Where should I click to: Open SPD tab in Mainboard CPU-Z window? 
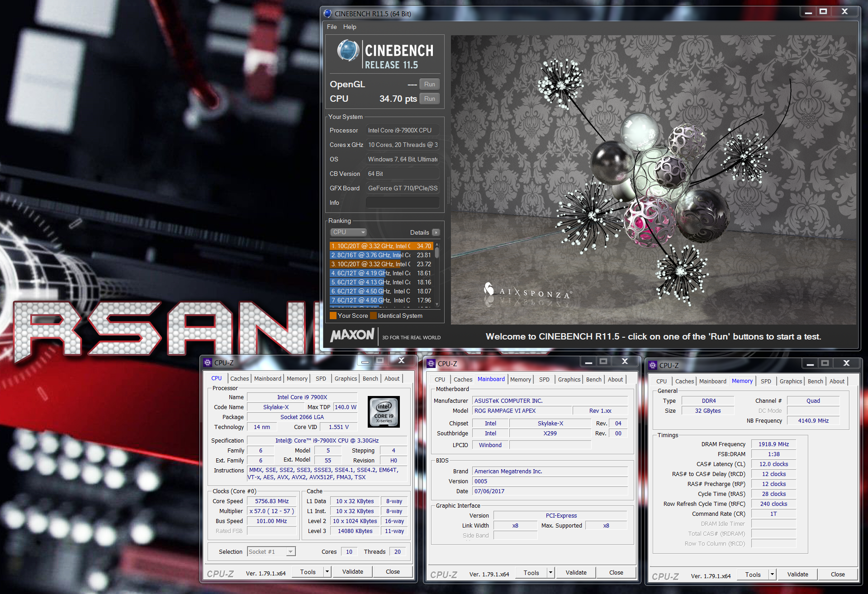click(544, 379)
